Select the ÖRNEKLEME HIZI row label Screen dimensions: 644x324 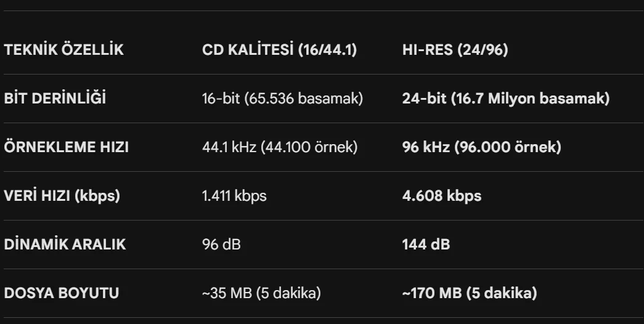[66, 147]
